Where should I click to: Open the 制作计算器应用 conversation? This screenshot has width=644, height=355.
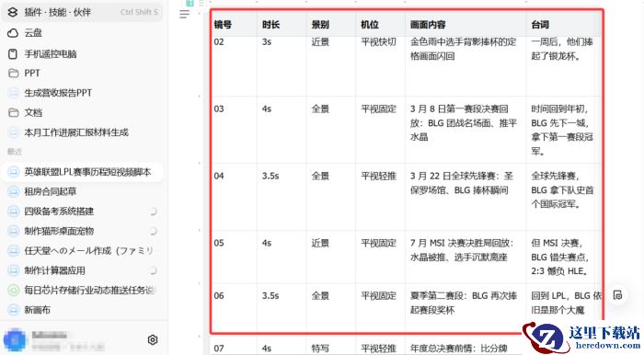pyautogui.click(x=82, y=270)
